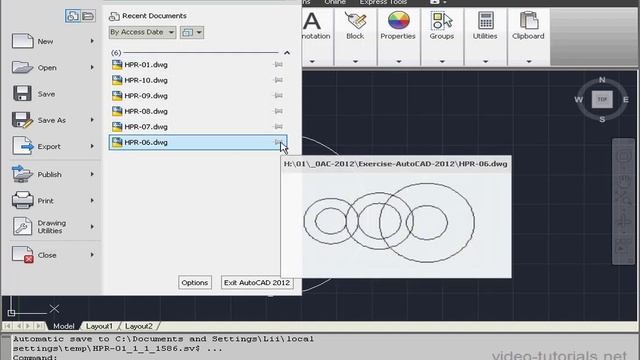Click the Exit AutoCAD 2012 button
The height and width of the screenshot is (360, 640).
point(257,282)
